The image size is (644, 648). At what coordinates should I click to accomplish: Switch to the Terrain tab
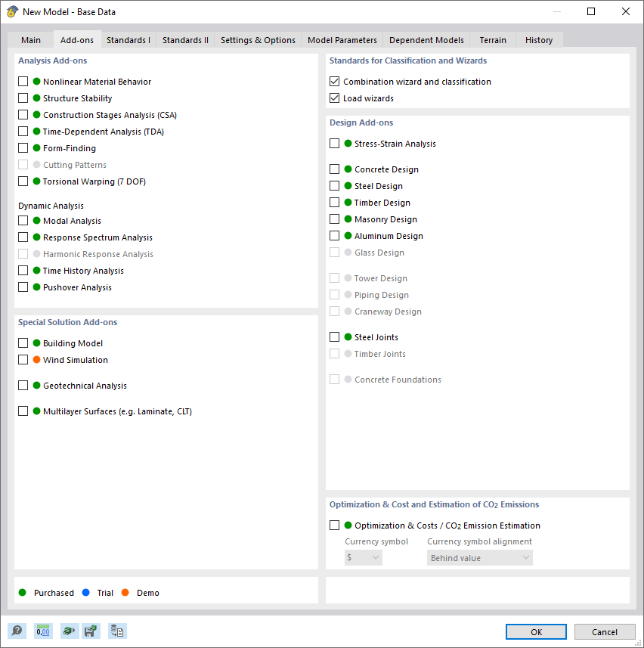click(493, 40)
